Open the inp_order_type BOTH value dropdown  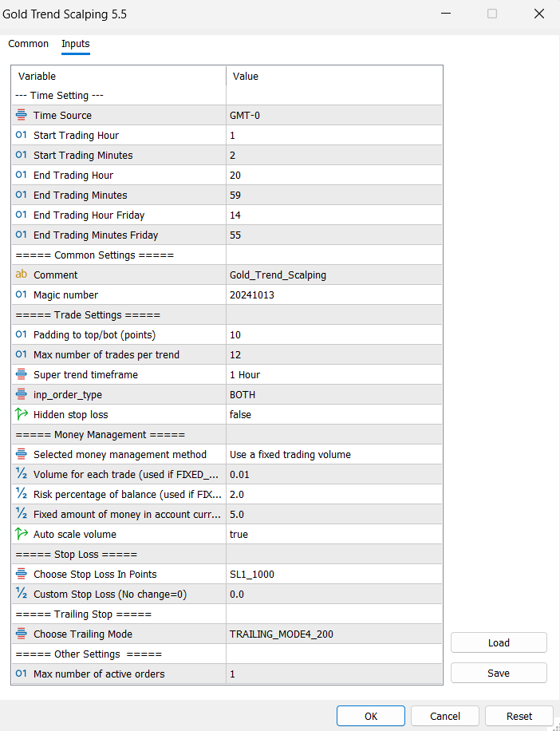[333, 394]
